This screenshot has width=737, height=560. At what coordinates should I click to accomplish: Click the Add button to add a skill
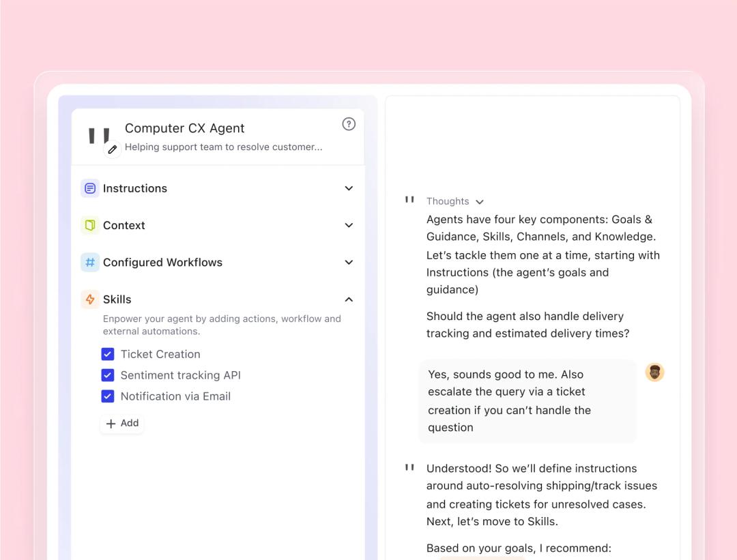tap(121, 423)
